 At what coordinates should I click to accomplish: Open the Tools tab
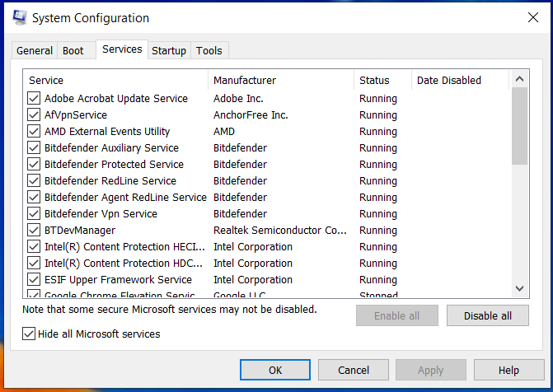pos(209,51)
